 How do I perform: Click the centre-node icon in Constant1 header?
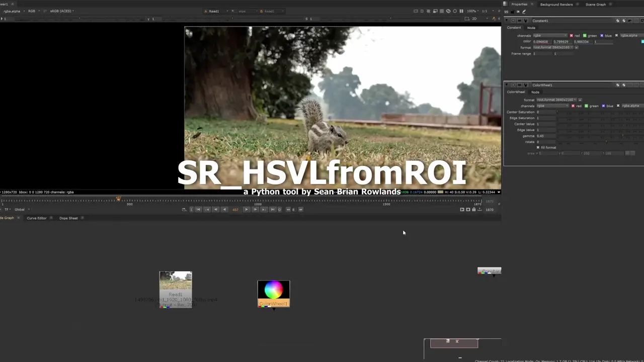point(513,21)
